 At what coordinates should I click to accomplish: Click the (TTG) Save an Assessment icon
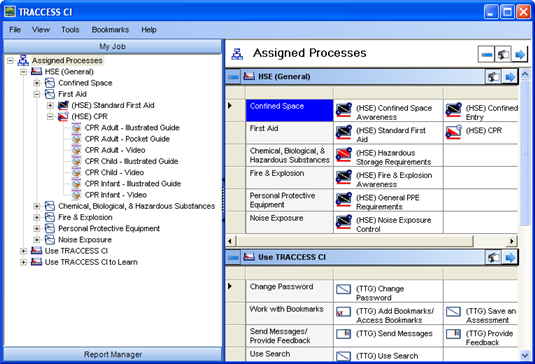[453, 312]
